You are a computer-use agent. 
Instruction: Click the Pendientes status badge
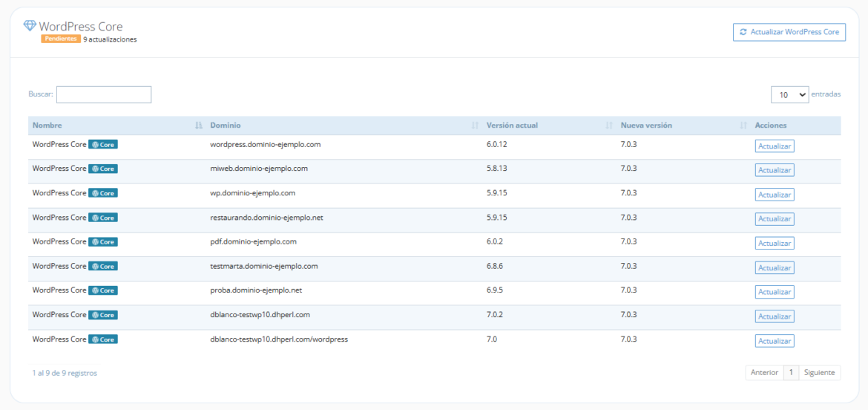pos(61,39)
